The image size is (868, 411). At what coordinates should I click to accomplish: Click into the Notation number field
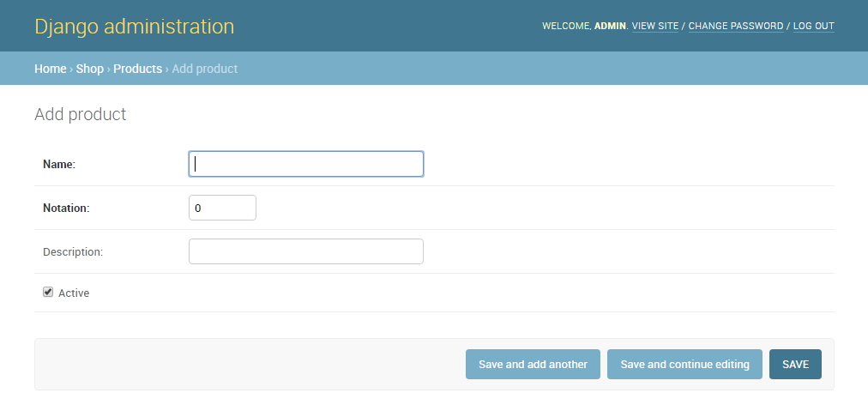coord(221,208)
